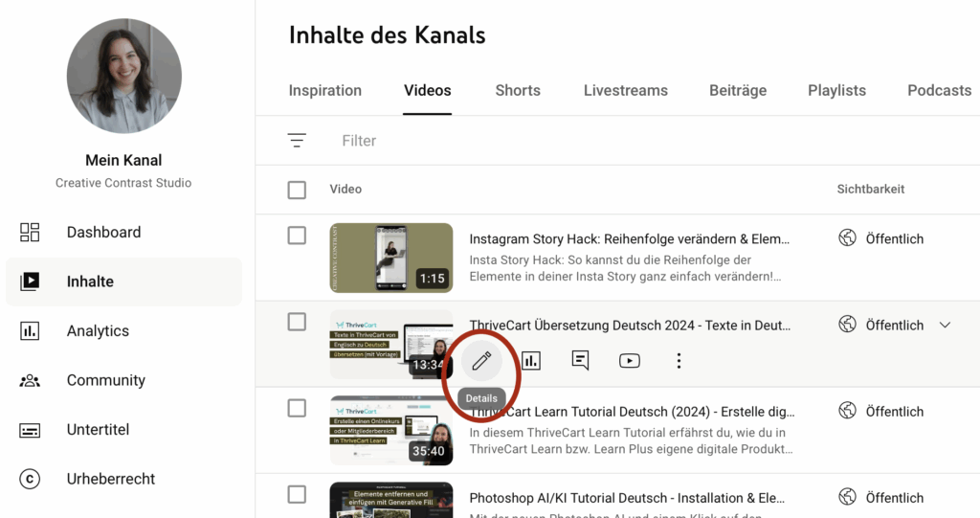980x518 pixels.
Task: Check the ThriveCart Übersetzung video checkbox
Action: (x=297, y=322)
